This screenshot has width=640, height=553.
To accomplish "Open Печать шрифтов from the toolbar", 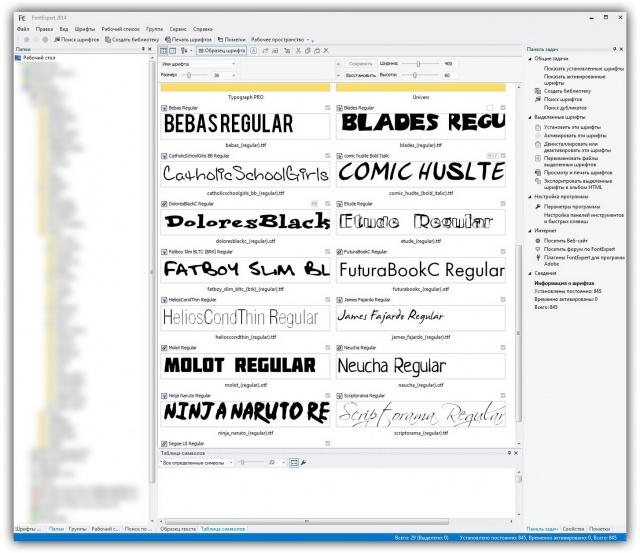I will 188,40.
